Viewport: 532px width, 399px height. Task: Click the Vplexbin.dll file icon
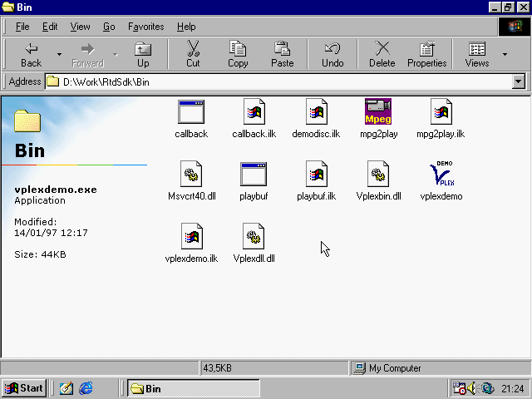[378, 175]
